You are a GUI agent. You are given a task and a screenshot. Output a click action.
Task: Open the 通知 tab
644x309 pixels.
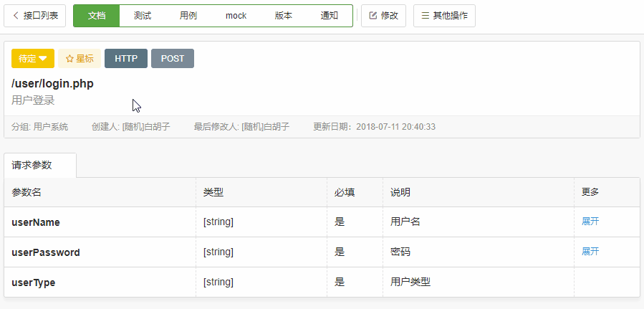pyautogui.click(x=329, y=16)
